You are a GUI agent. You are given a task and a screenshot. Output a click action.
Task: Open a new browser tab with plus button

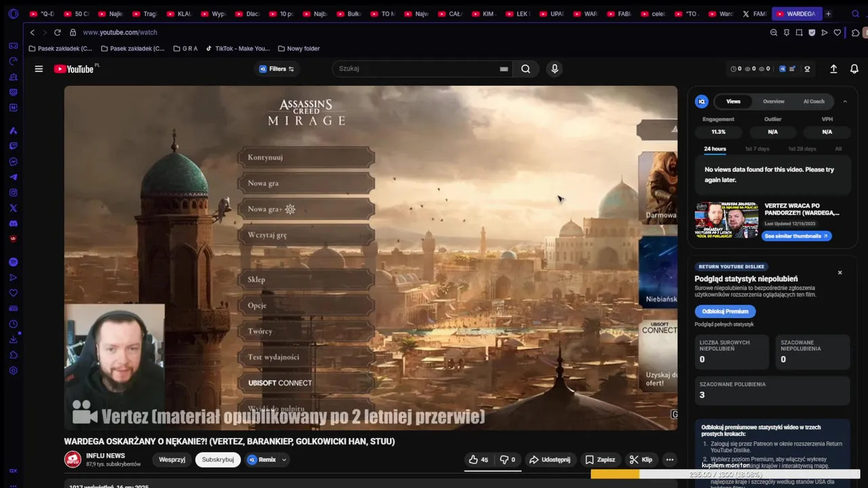click(828, 14)
